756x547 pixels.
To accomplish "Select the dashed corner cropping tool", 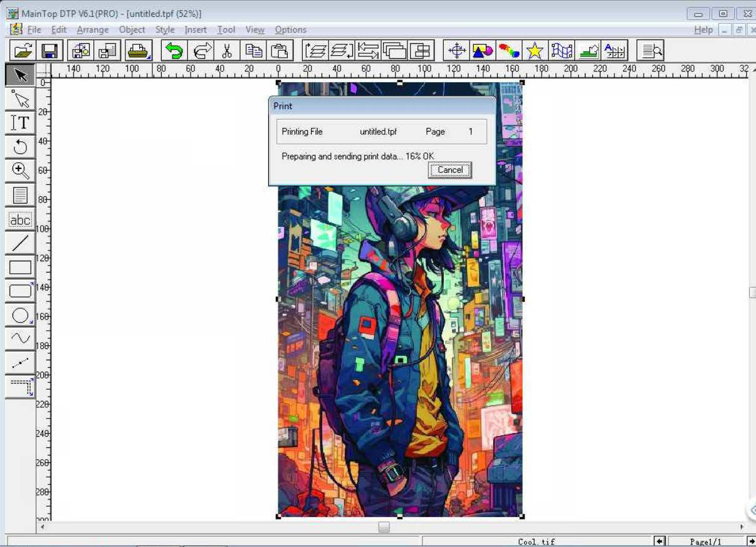I will tap(20, 387).
